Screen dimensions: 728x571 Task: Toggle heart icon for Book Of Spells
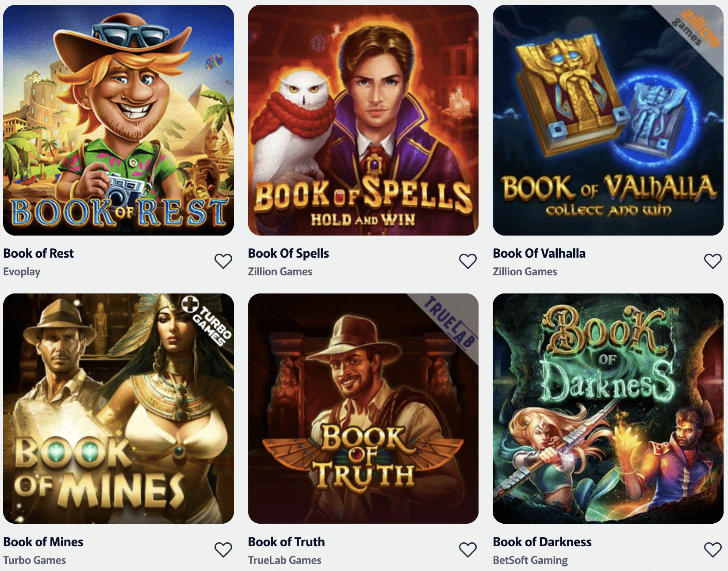click(x=468, y=261)
